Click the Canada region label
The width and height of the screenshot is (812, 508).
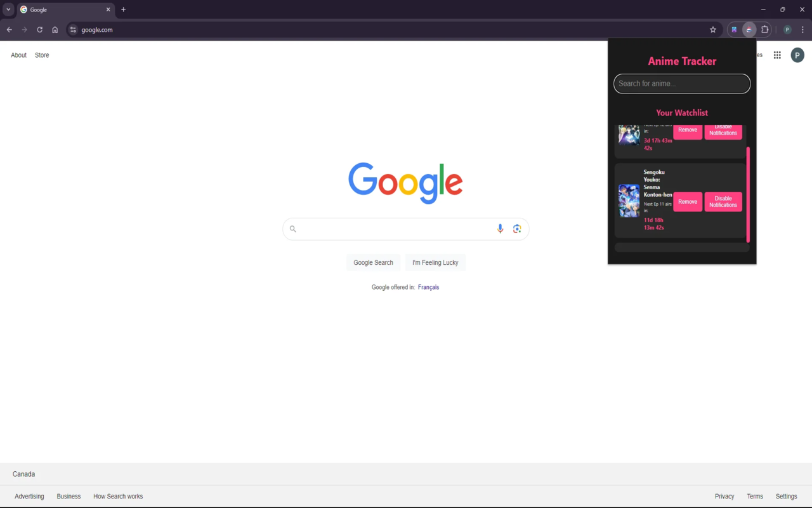[x=24, y=474]
